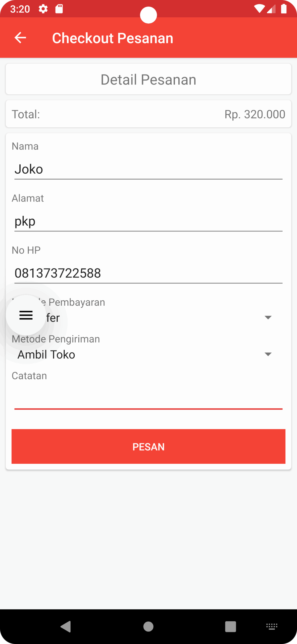
Task: Tap the Detail Pesanan card
Action: pyautogui.click(x=148, y=79)
